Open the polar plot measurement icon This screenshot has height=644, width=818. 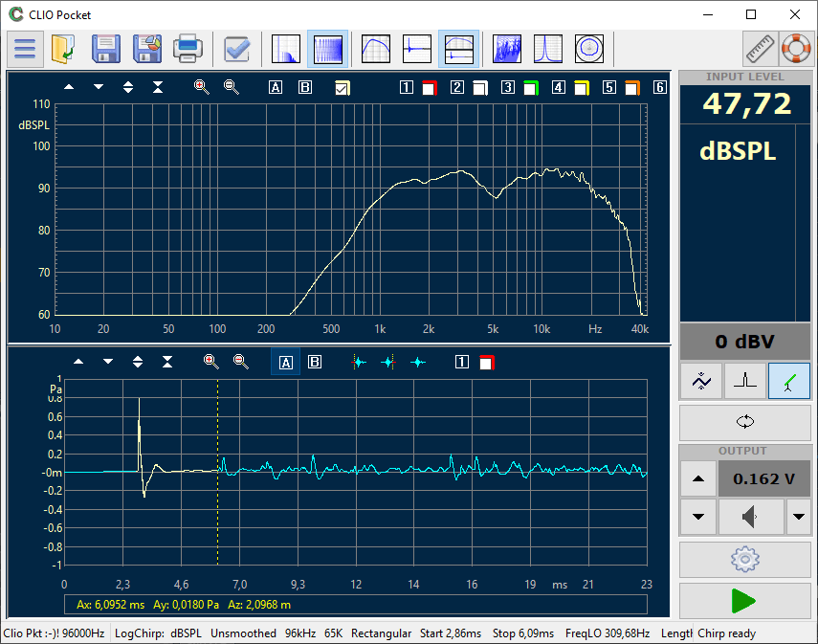pos(590,49)
